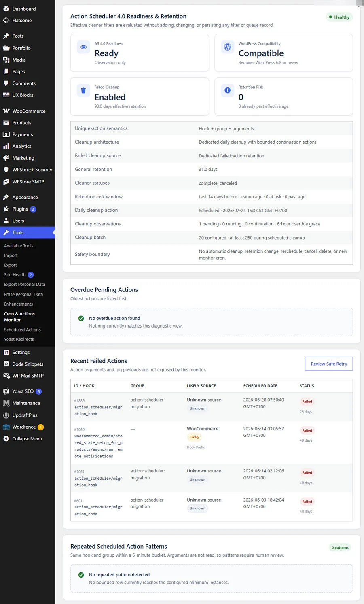This screenshot has height=604, width=364.
Task: Click the Payments icon in sidebar
Action: pyautogui.click(x=6, y=134)
